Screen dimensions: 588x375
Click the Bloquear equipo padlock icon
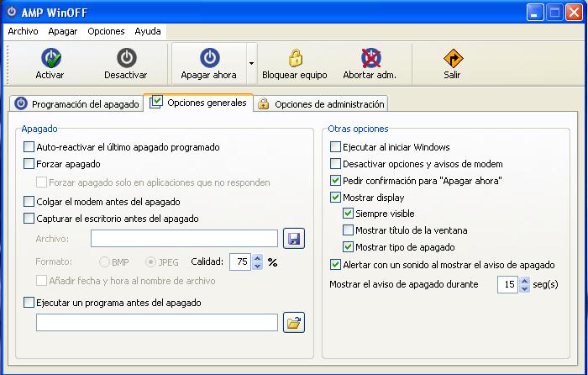tap(295, 58)
